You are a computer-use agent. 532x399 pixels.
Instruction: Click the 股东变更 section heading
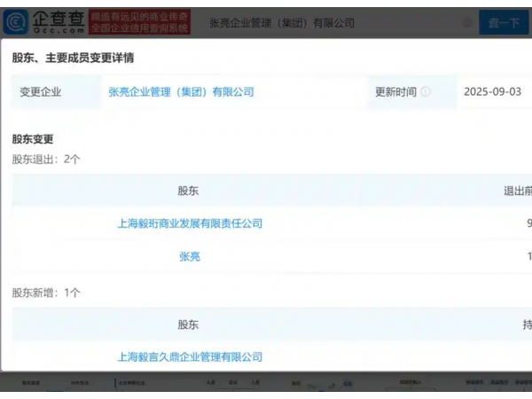[33, 139]
